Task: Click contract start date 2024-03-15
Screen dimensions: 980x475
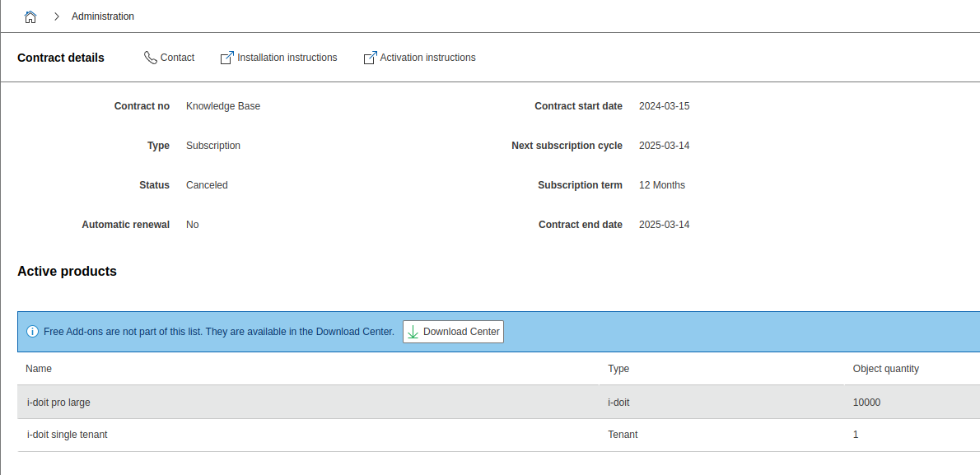Action: coord(665,106)
